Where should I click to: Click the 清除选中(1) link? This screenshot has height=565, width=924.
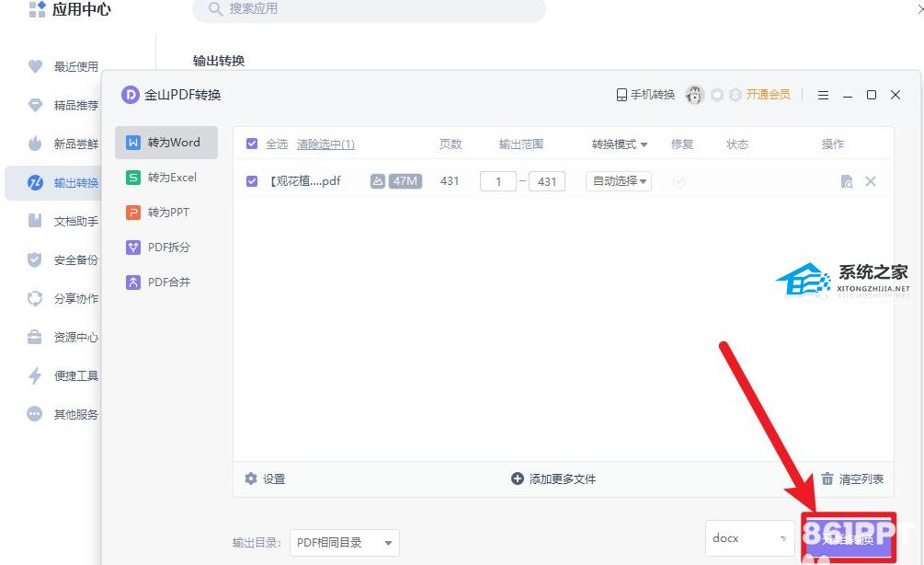click(x=325, y=144)
